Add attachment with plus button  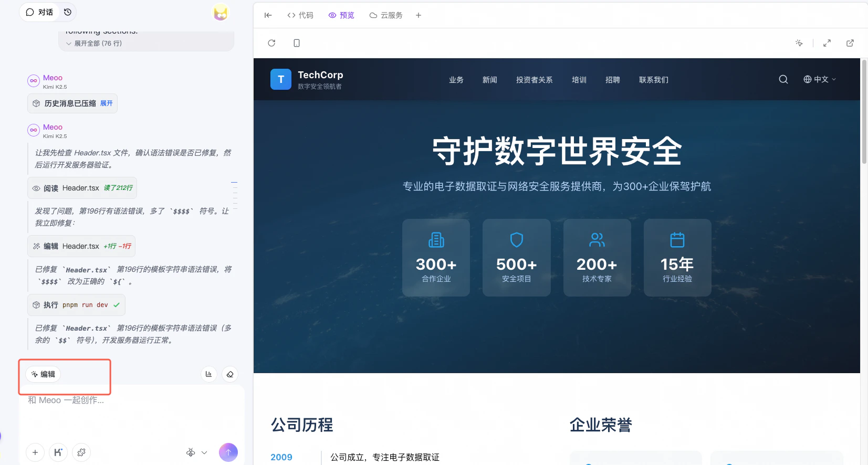pyautogui.click(x=35, y=452)
